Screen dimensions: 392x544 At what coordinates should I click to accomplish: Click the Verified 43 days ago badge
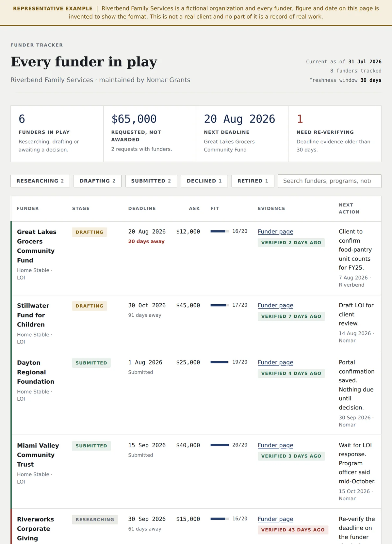(293, 530)
